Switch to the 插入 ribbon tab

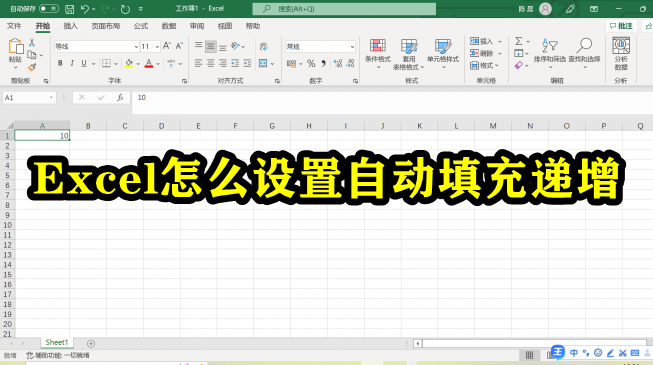coord(70,26)
